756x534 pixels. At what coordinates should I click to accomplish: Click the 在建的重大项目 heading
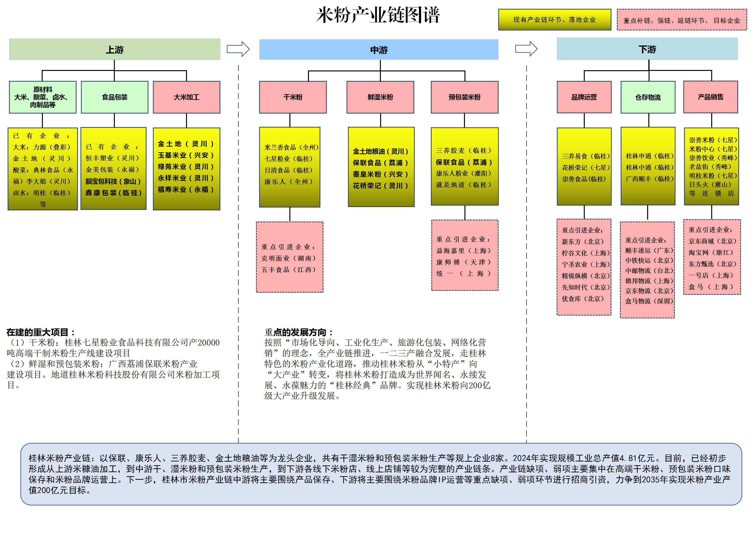coord(41,332)
